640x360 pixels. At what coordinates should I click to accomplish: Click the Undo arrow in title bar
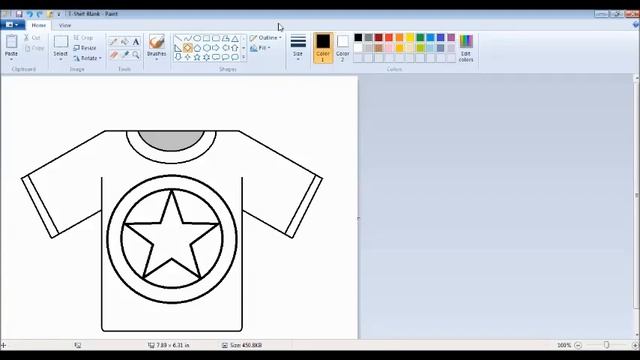29,14
